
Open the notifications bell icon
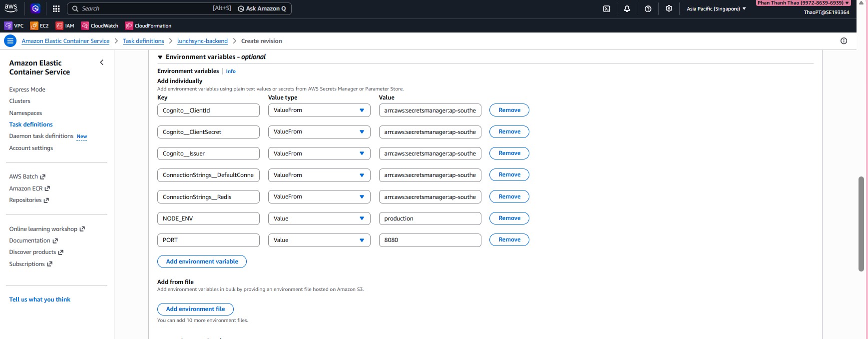point(627,8)
